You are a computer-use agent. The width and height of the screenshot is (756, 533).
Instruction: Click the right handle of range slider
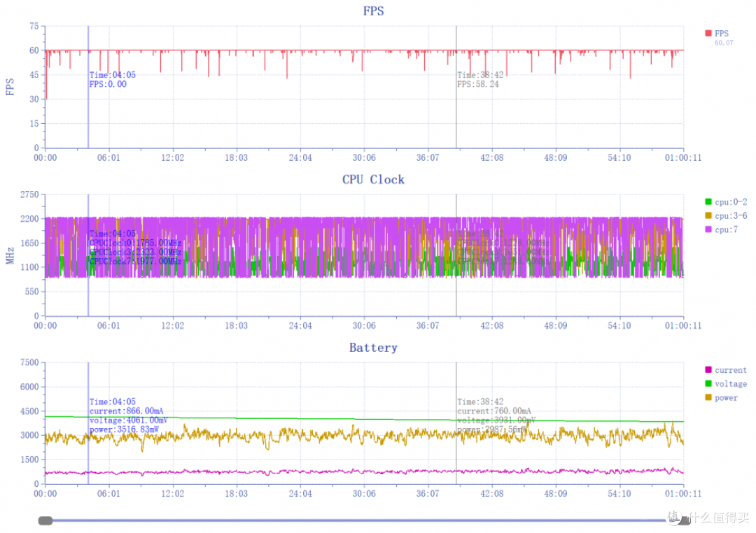point(683,520)
